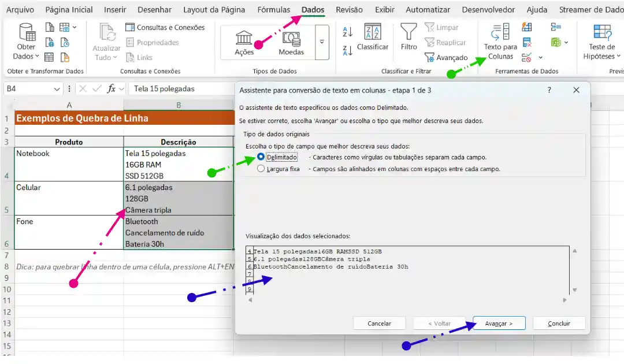Image resolution: width=624 pixels, height=364 pixels.
Task: Click the Existing Connections icon
Action: click(x=65, y=57)
